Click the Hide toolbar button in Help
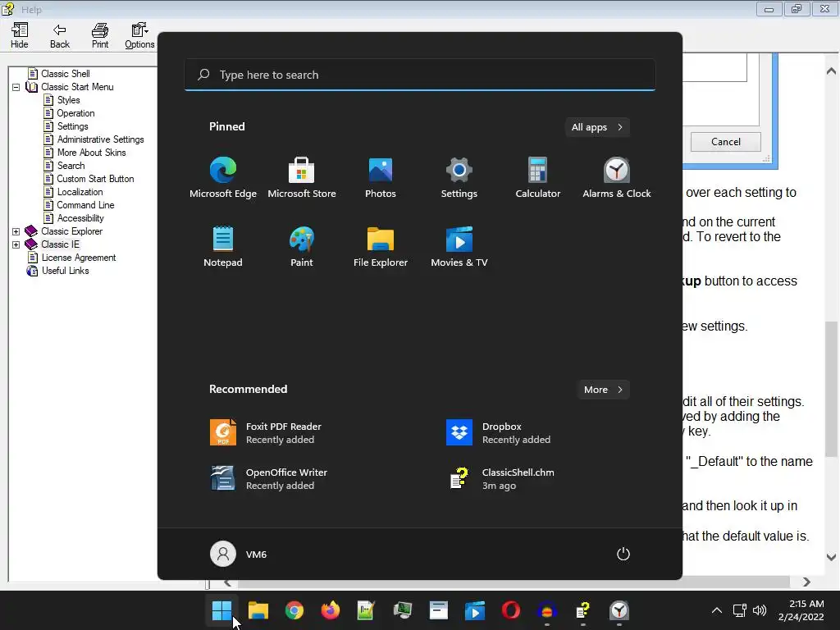The width and height of the screenshot is (840, 630). coord(20,36)
